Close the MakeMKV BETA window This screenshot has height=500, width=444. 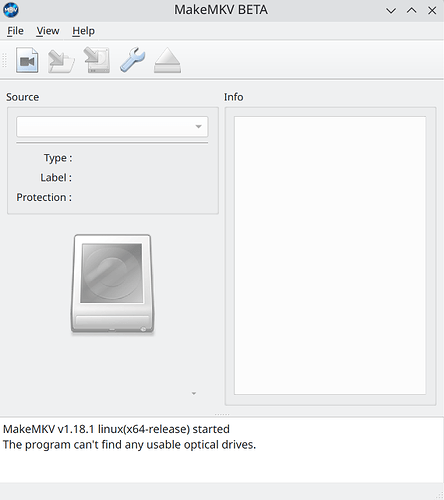432,11
